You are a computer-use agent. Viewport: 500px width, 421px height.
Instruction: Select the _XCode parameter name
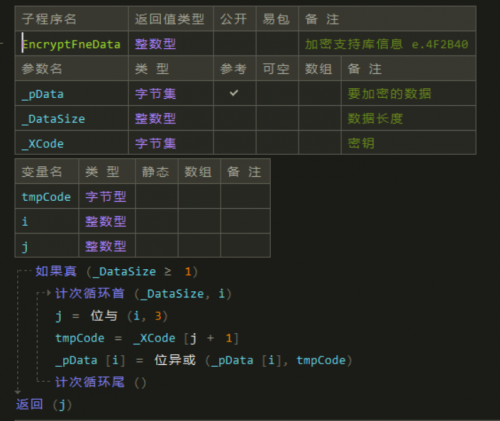click(43, 144)
